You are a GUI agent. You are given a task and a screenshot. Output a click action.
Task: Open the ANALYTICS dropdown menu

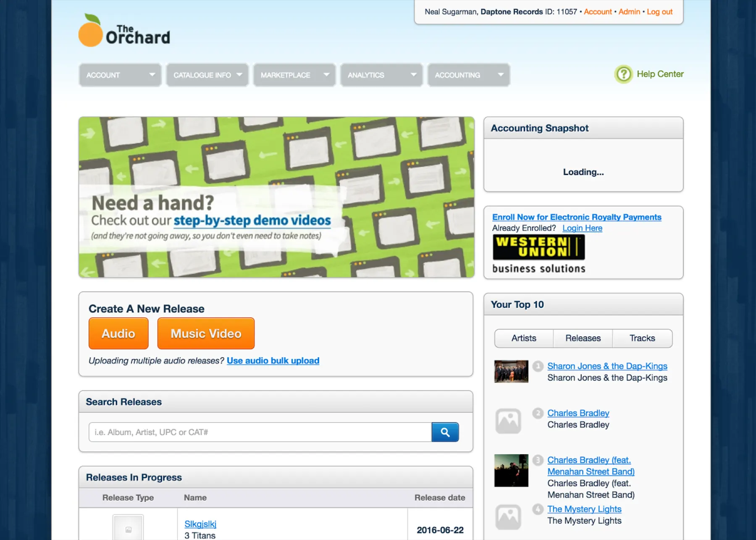[x=381, y=75]
